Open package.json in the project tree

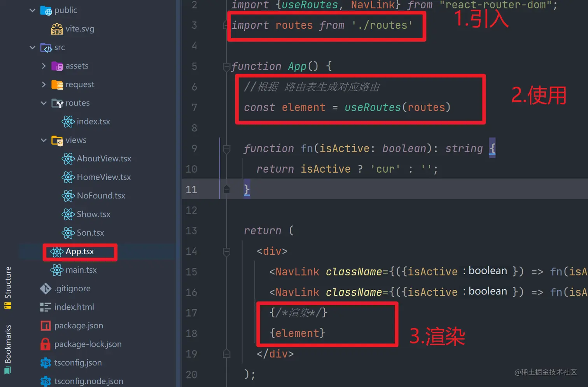click(79, 326)
